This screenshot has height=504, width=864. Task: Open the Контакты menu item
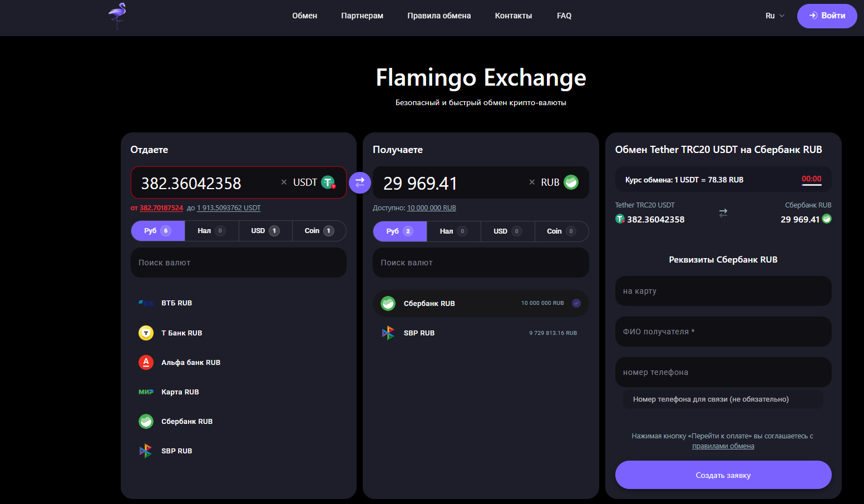514,16
